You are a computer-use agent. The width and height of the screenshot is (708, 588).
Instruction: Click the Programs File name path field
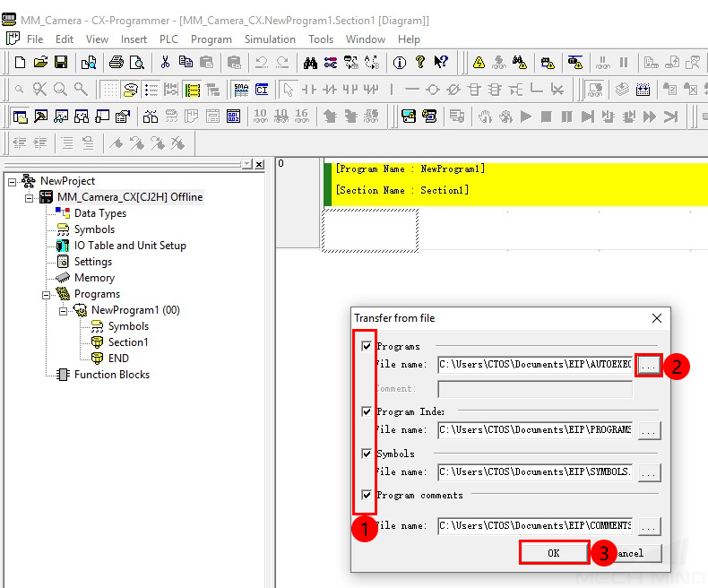coord(535,365)
